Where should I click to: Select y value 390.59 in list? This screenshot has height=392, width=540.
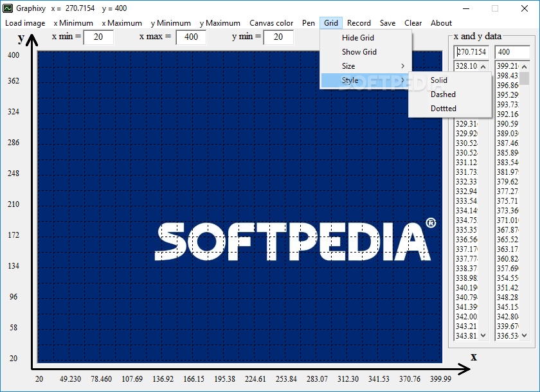(508, 124)
